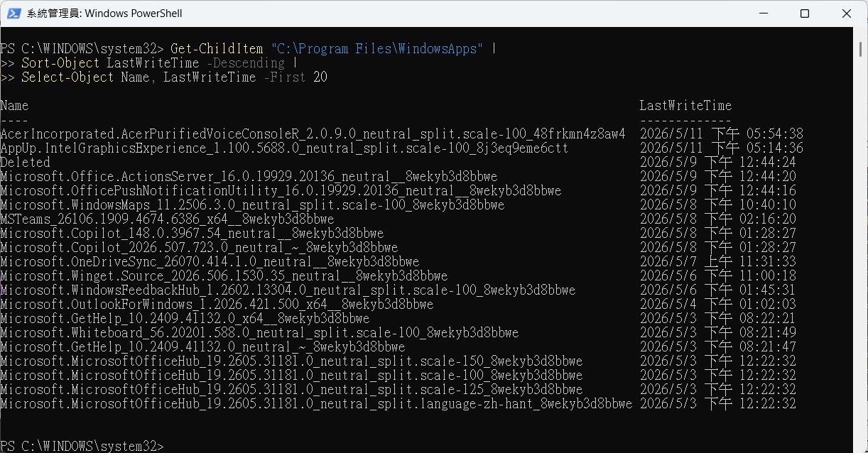Select the Microsoft.OneDriveSync entry
The image size is (868, 453).
click(x=210, y=261)
